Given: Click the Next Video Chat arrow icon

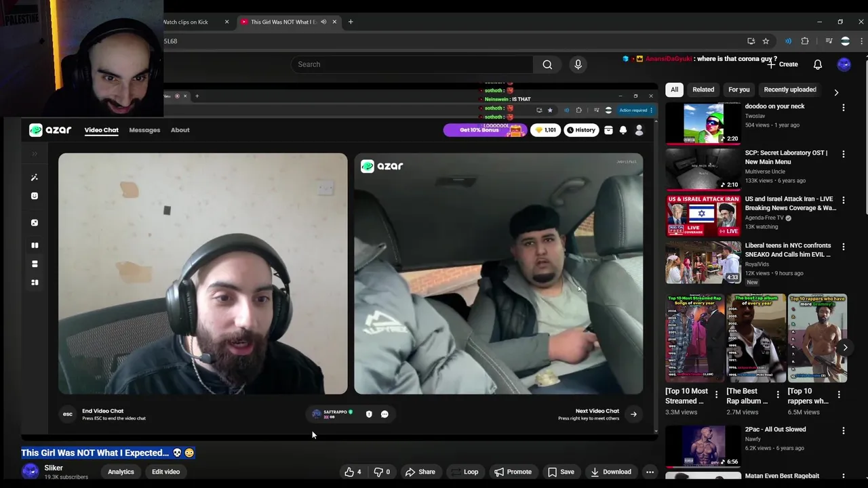Looking at the screenshot, I should [x=633, y=414].
